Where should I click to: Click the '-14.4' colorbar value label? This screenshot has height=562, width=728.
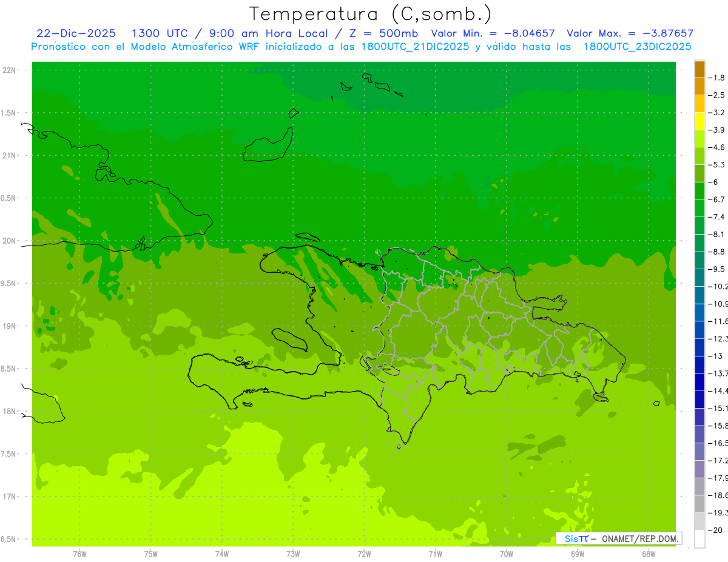point(718,391)
